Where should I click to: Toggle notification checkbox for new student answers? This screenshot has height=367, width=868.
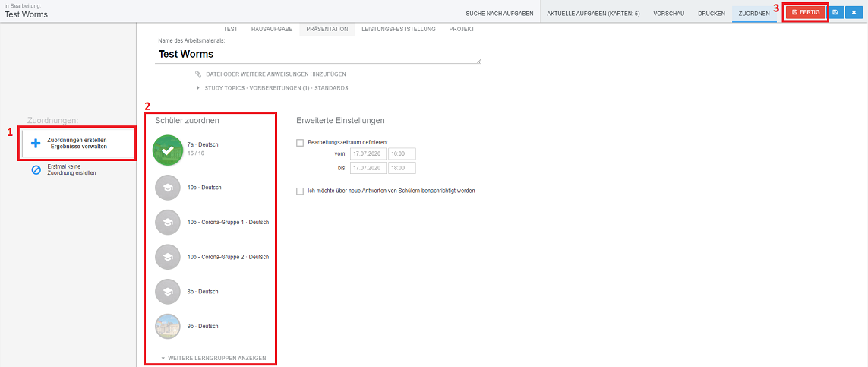coord(300,191)
